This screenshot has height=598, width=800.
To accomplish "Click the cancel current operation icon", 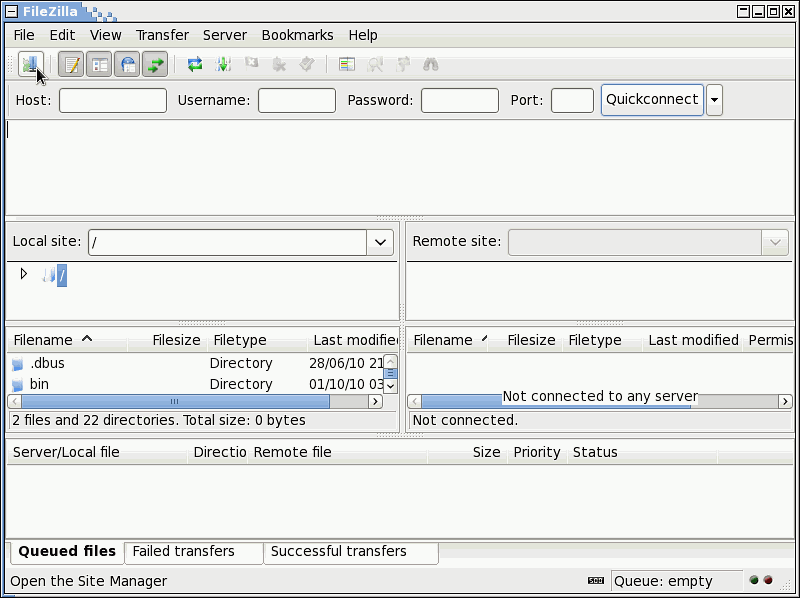I will [251, 63].
